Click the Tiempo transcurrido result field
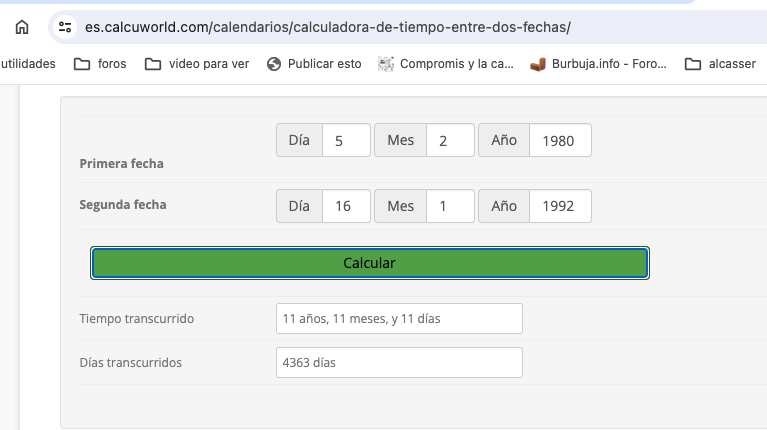Image resolution: width=767 pixels, height=430 pixels. 399,319
